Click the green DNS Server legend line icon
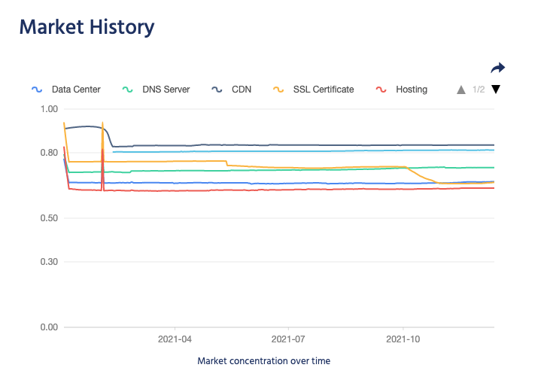Screen dimensions: 547x392 point(127,90)
